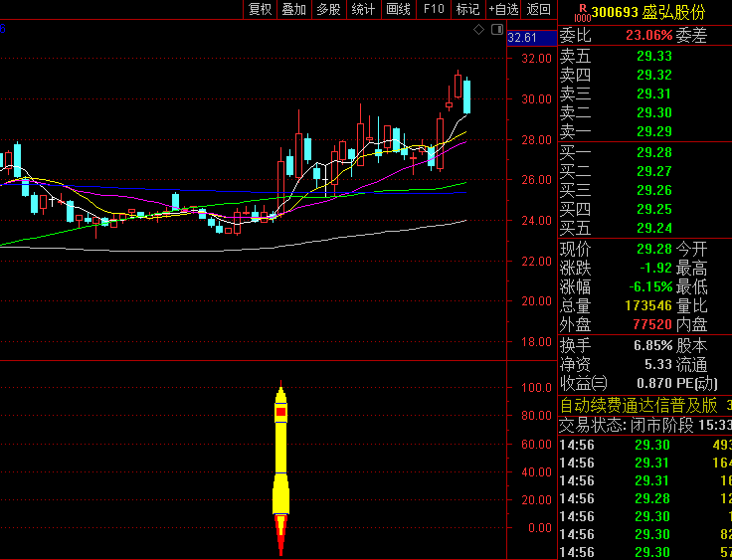The image size is (732, 560).
Task: Click the 最高 label
Action: 691,269
